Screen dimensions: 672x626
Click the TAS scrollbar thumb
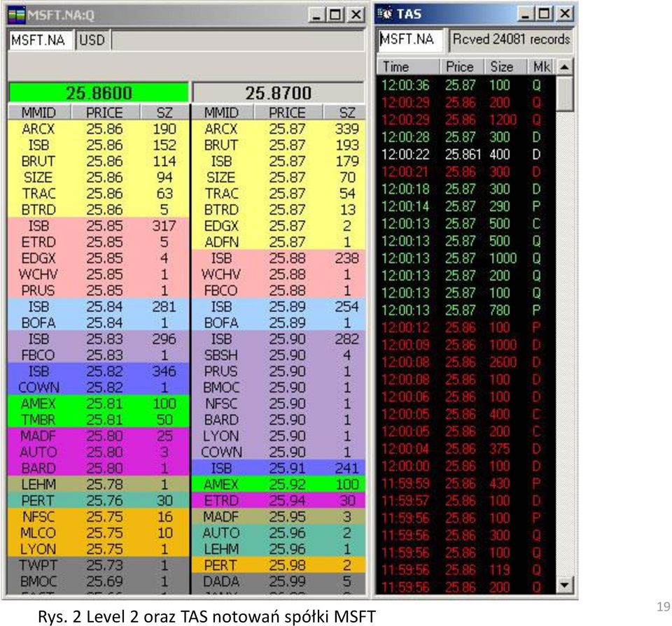click(565, 93)
